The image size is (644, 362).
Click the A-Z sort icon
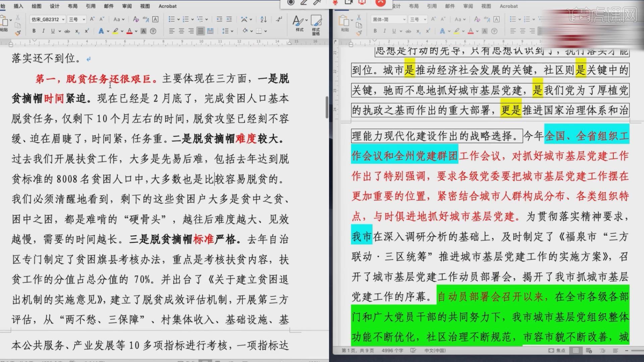(x=264, y=19)
